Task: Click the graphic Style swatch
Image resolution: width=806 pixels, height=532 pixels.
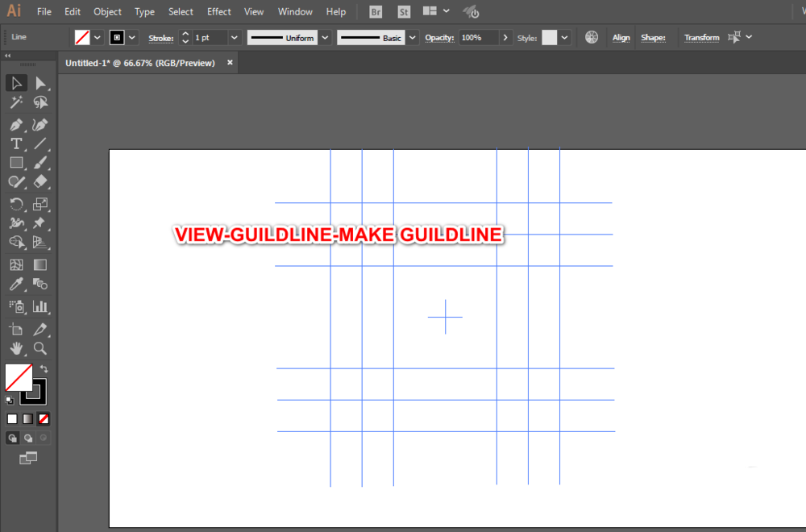Action: (x=549, y=38)
